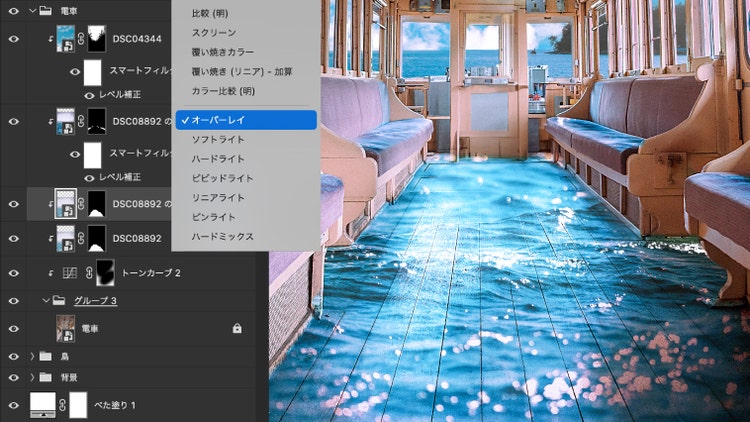Click the グループ 3 folder icon
Viewport: 750px width, 422px height.
(59, 300)
